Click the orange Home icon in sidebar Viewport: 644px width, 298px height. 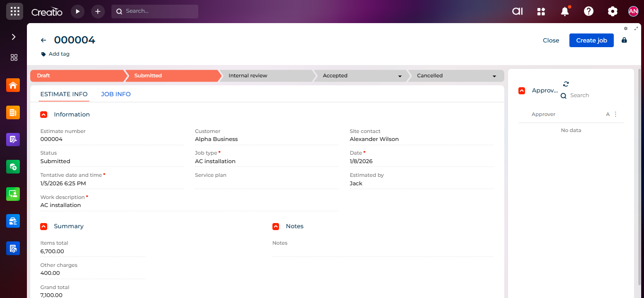coord(13,85)
